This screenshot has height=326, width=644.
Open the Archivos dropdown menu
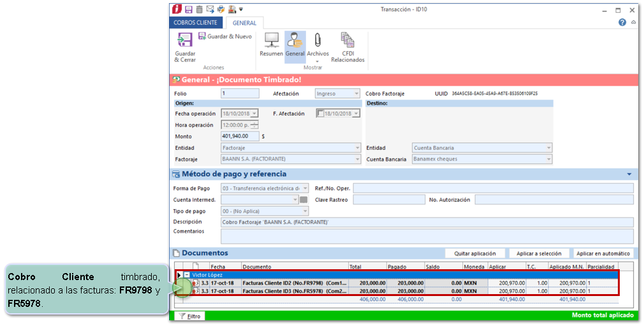(318, 61)
